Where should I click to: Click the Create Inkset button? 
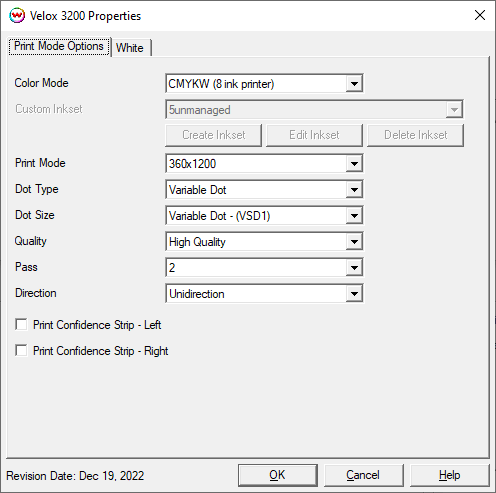213,135
